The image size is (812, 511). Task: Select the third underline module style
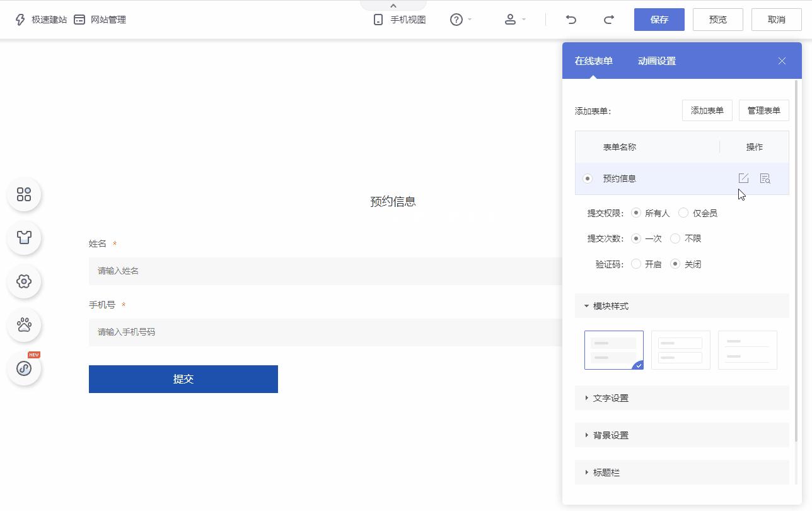click(748, 350)
